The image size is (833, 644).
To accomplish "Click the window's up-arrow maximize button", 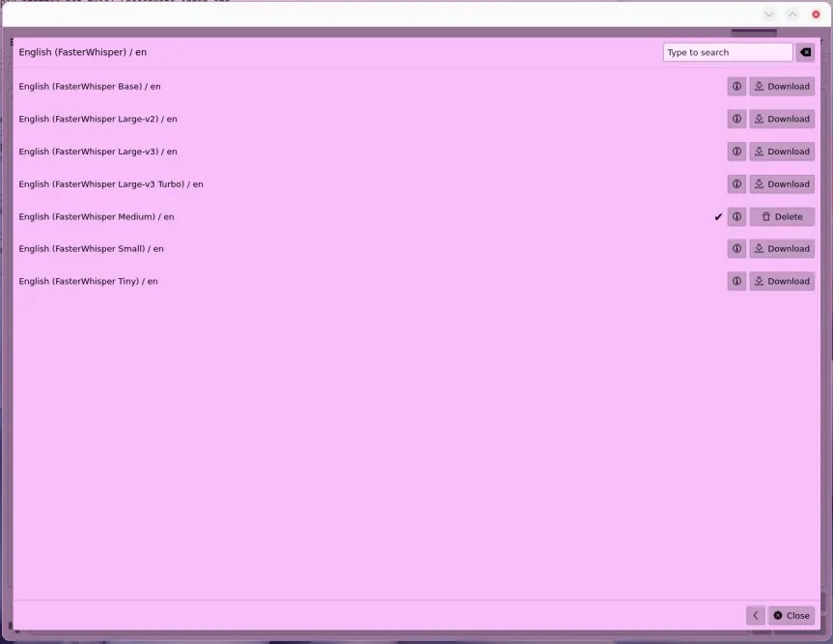I will click(792, 14).
